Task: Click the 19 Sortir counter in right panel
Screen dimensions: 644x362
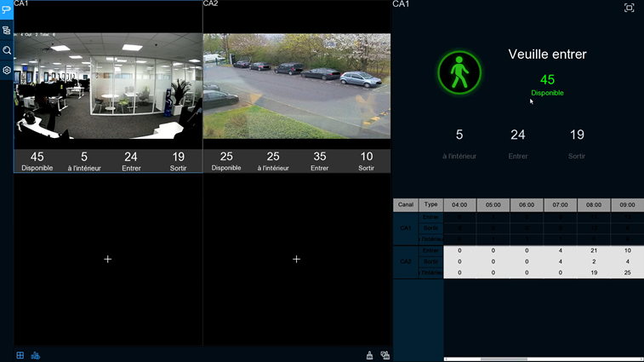Action: pos(577,144)
